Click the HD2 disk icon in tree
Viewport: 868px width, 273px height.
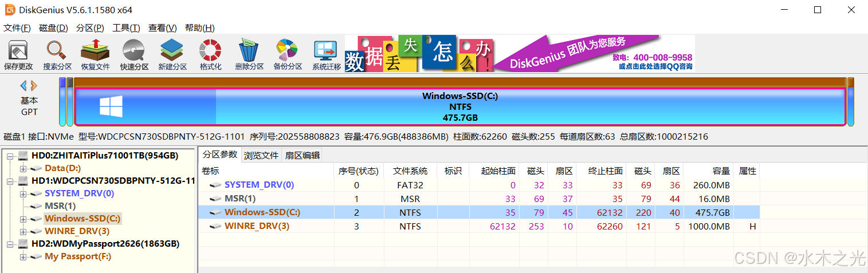pos(23,244)
